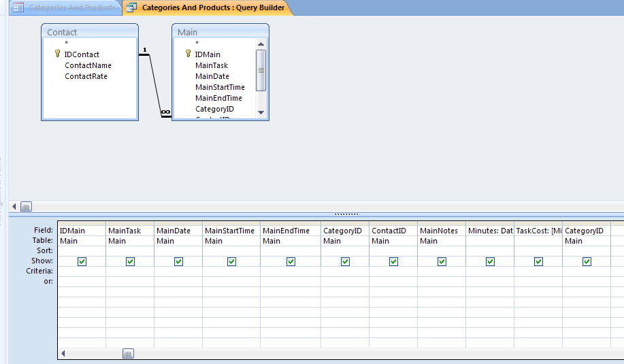
Task: Click Table cell under MainTask column
Action: coord(130,241)
